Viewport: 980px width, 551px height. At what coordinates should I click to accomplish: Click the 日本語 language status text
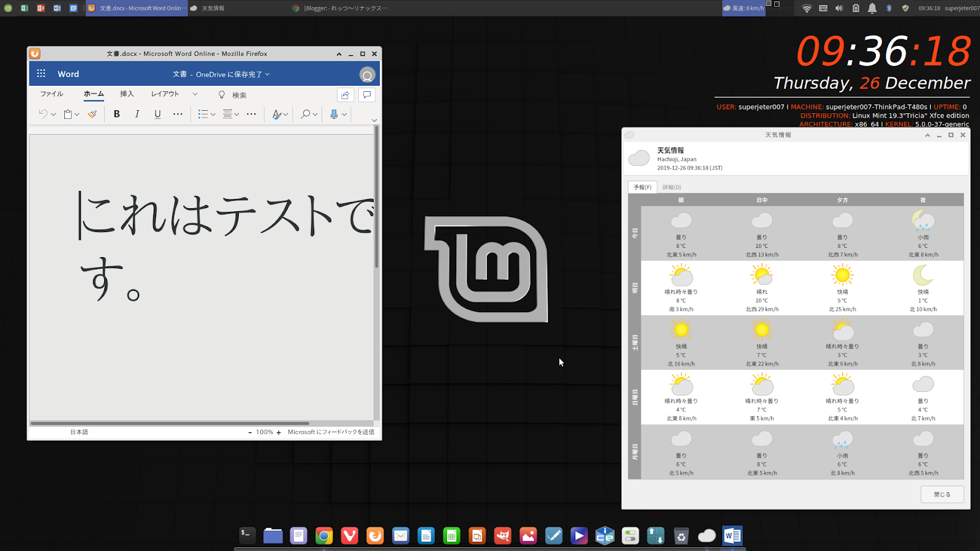[79, 432]
